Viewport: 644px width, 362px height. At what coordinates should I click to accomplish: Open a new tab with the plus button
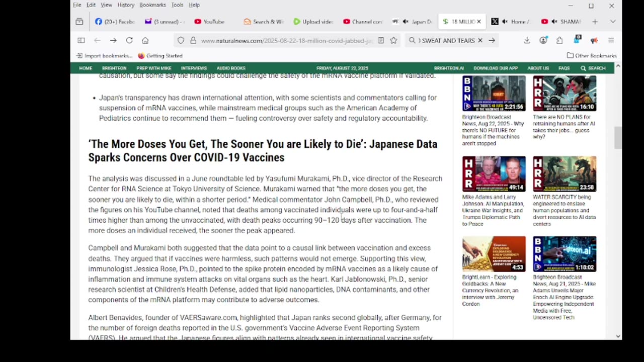coord(595,22)
